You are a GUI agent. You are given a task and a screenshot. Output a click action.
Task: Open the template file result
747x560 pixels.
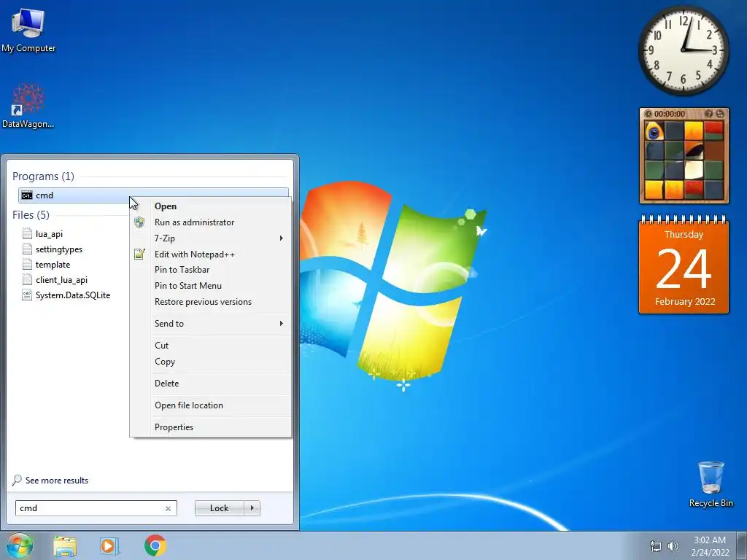point(46,264)
